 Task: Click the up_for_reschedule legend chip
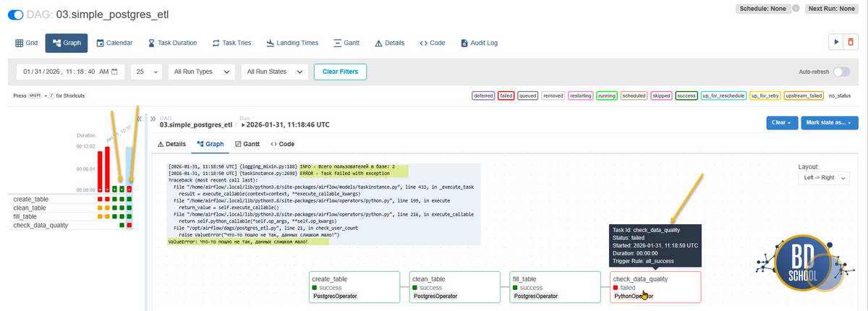[724, 95]
